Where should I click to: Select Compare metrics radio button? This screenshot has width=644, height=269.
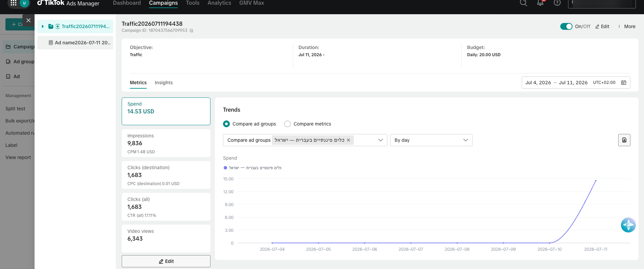pyautogui.click(x=287, y=124)
